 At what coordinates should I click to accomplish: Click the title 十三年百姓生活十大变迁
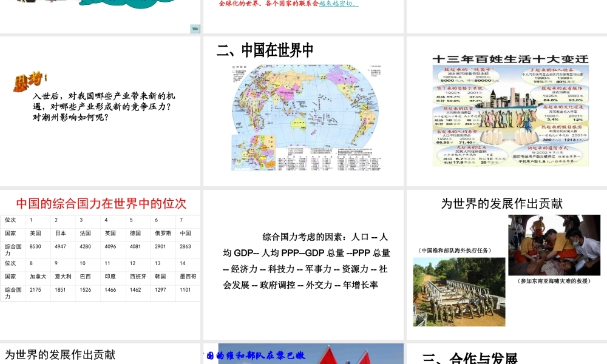[x=510, y=59]
